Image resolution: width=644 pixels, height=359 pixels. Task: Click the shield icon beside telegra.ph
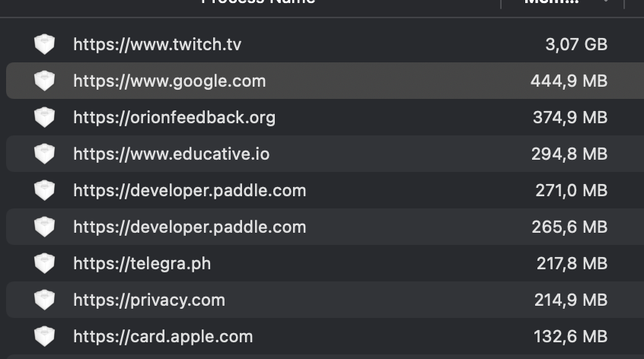pos(45,263)
